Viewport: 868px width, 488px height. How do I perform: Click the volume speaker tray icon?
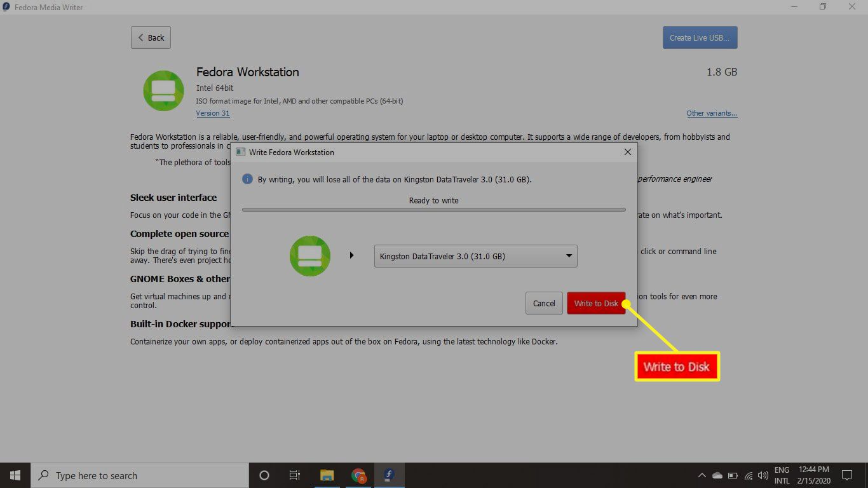pos(763,475)
